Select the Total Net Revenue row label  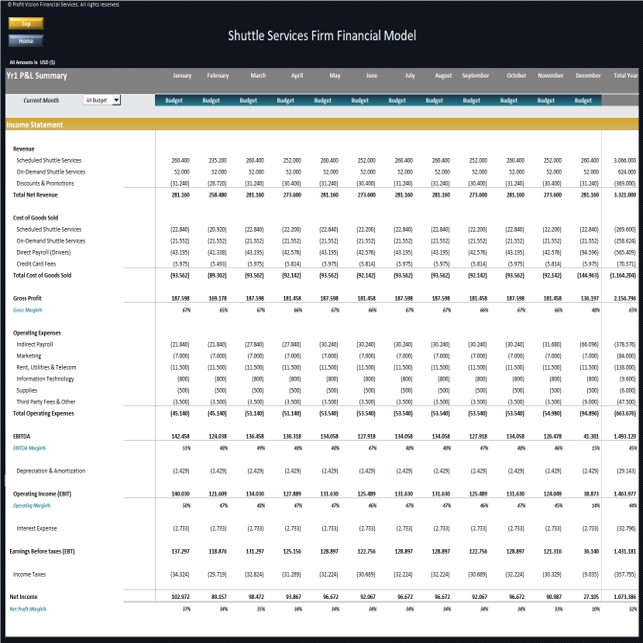click(35, 195)
